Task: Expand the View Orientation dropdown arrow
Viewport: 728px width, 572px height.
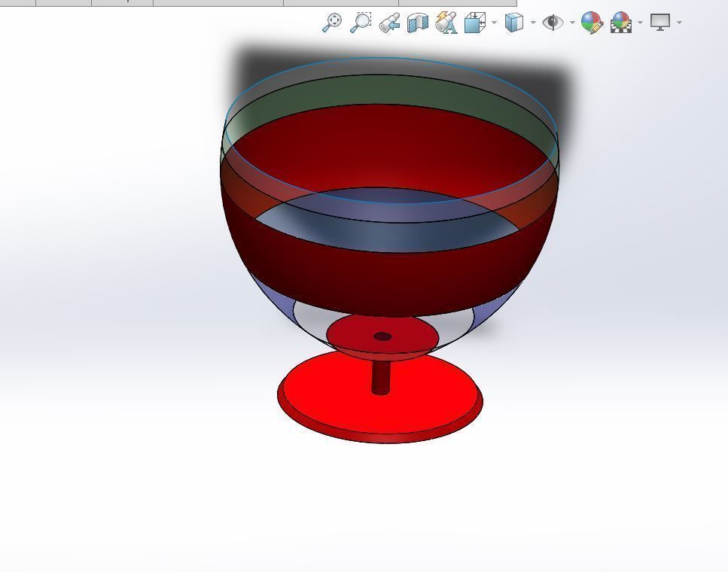Action: 494,23
